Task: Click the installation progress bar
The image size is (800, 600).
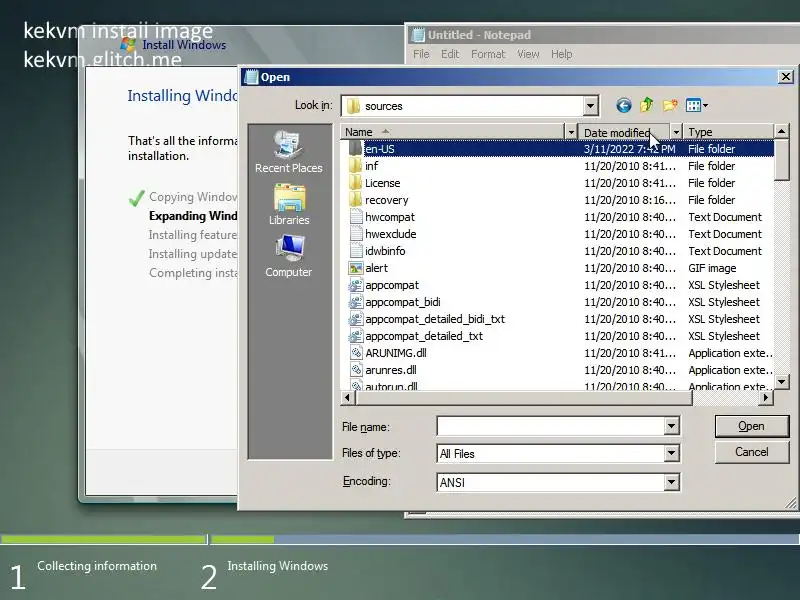Action: (505, 539)
